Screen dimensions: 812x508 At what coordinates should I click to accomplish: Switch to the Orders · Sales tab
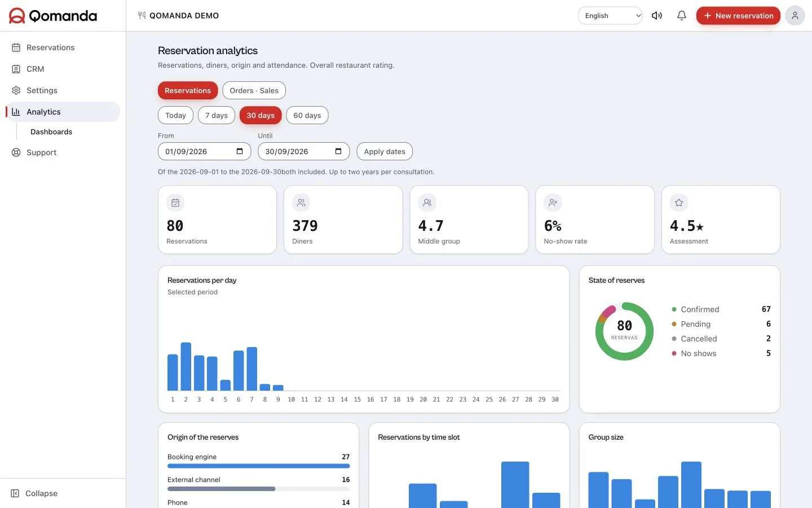pyautogui.click(x=254, y=90)
